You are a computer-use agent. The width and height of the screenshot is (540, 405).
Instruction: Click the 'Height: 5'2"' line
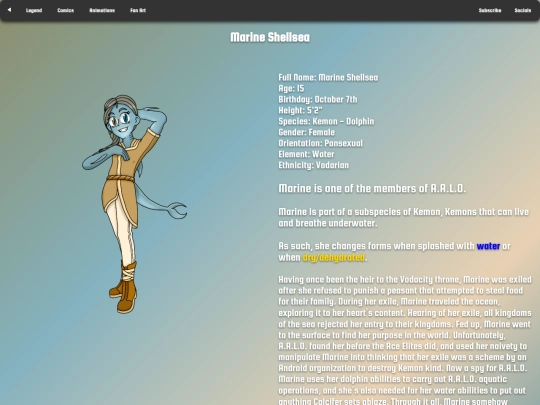300,111
